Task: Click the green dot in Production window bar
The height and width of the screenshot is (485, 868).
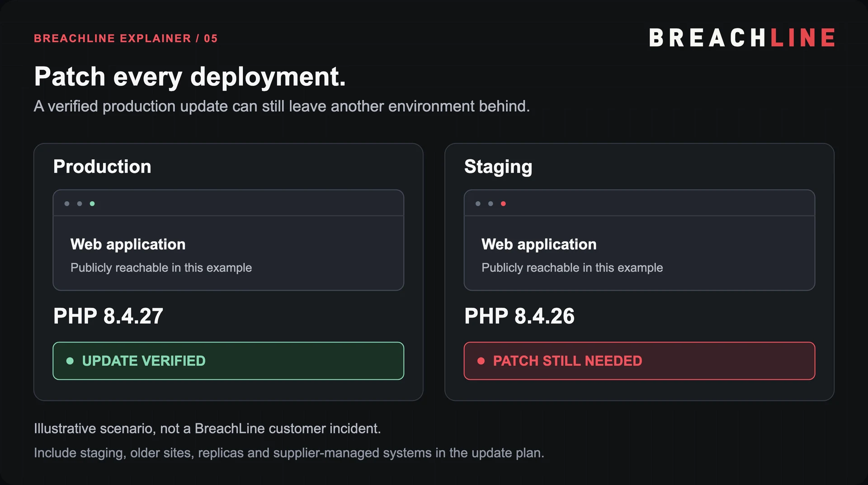Action: (92, 204)
